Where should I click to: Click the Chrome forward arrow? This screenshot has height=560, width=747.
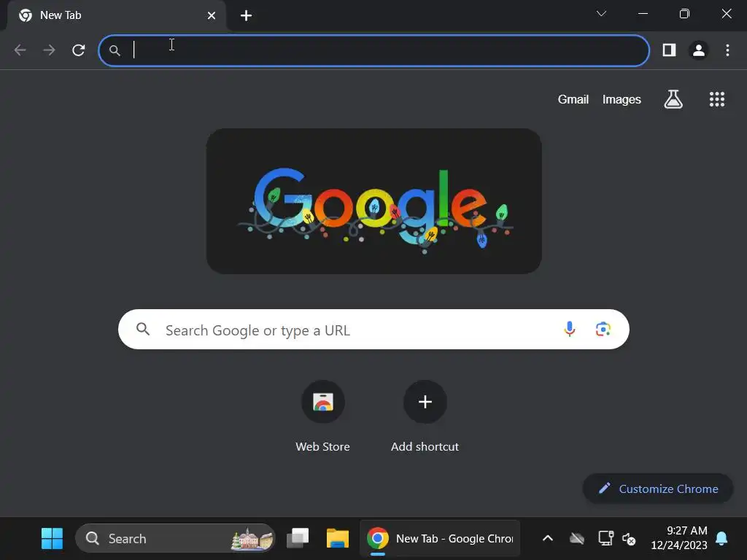(49, 50)
